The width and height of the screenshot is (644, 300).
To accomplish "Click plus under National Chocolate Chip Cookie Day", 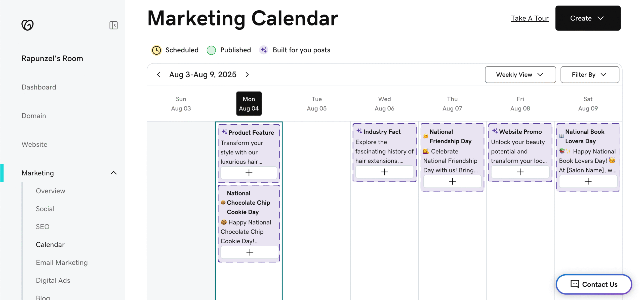I will click(250, 252).
